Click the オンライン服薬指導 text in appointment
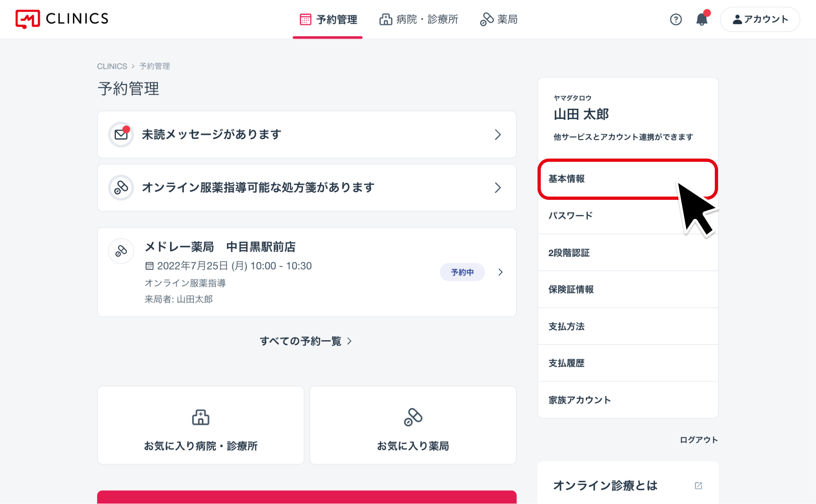Screen dimensions: 816x504 point(185,283)
